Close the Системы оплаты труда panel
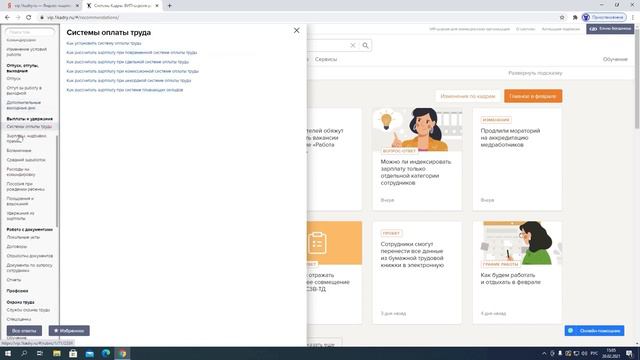Image resolution: width=640 pixels, height=360 pixels. click(x=296, y=31)
